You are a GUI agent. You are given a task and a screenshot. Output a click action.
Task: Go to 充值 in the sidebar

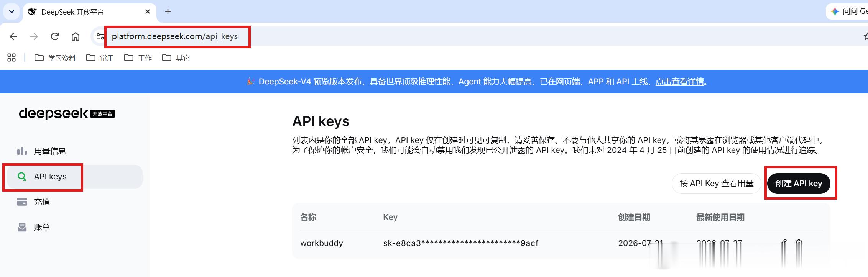coord(75,202)
